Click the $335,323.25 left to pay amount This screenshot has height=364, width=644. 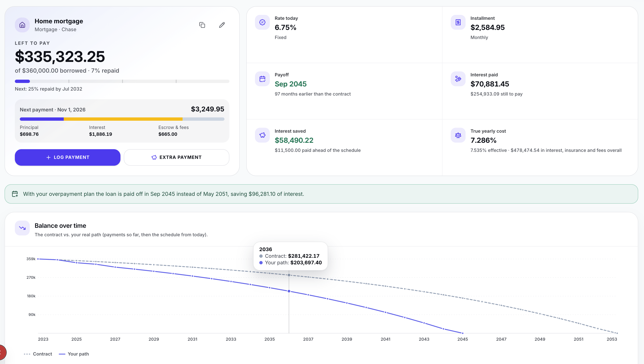(60, 57)
